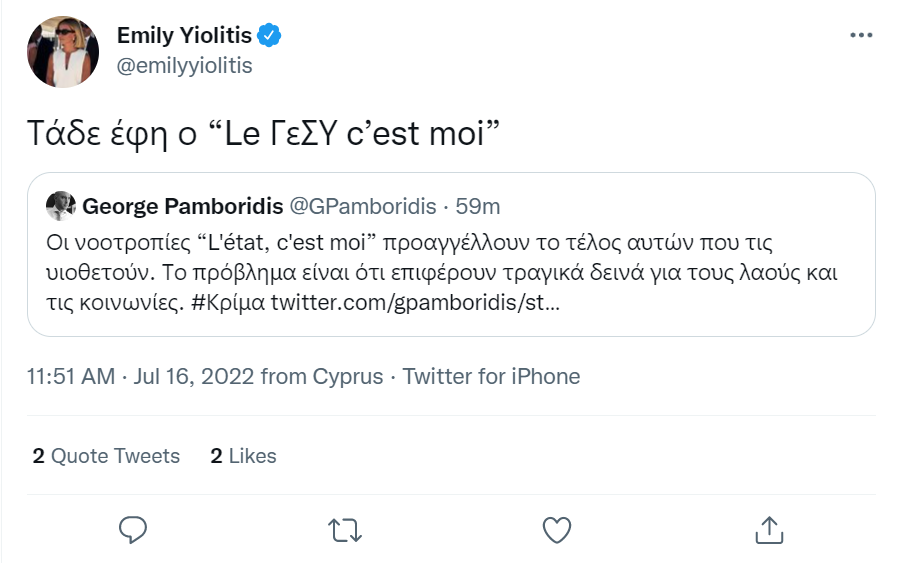
Task: Click the Cyprus location link
Action: pyautogui.click(x=347, y=377)
